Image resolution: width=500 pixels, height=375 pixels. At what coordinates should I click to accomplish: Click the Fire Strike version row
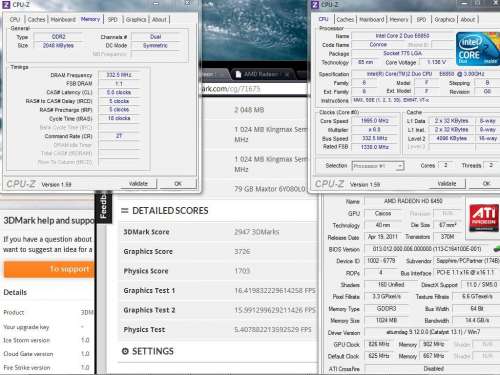[x=46, y=368]
